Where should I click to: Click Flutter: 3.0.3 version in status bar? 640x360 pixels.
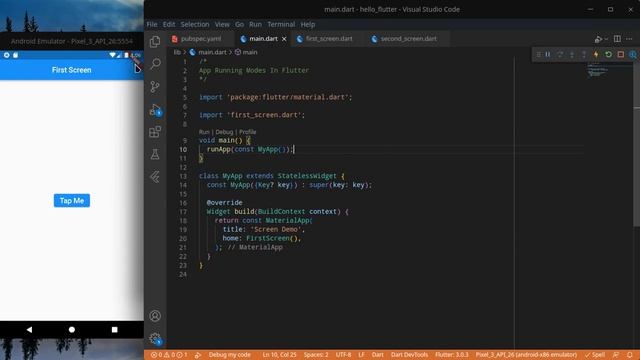(x=451, y=355)
